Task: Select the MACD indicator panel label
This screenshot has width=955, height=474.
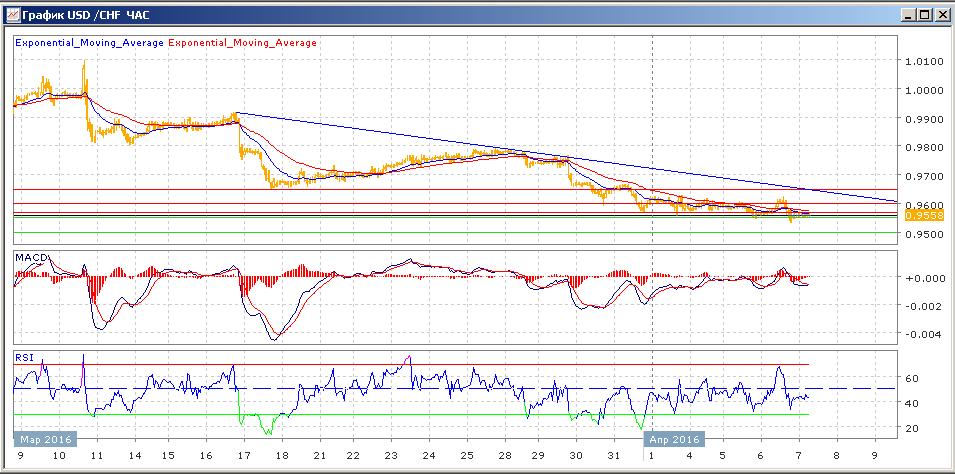Action: [x=30, y=258]
